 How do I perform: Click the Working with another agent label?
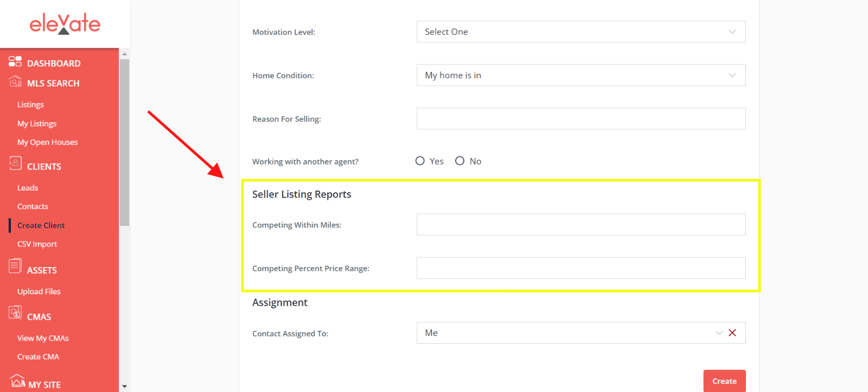[305, 162]
